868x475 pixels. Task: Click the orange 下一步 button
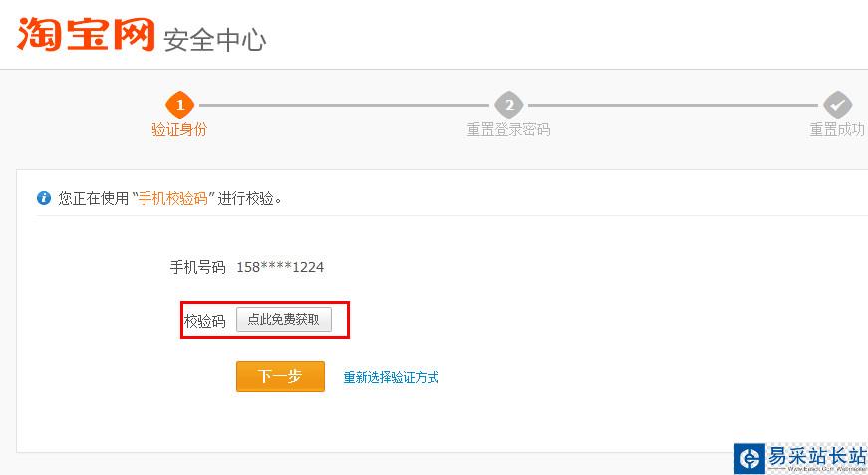coord(280,377)
